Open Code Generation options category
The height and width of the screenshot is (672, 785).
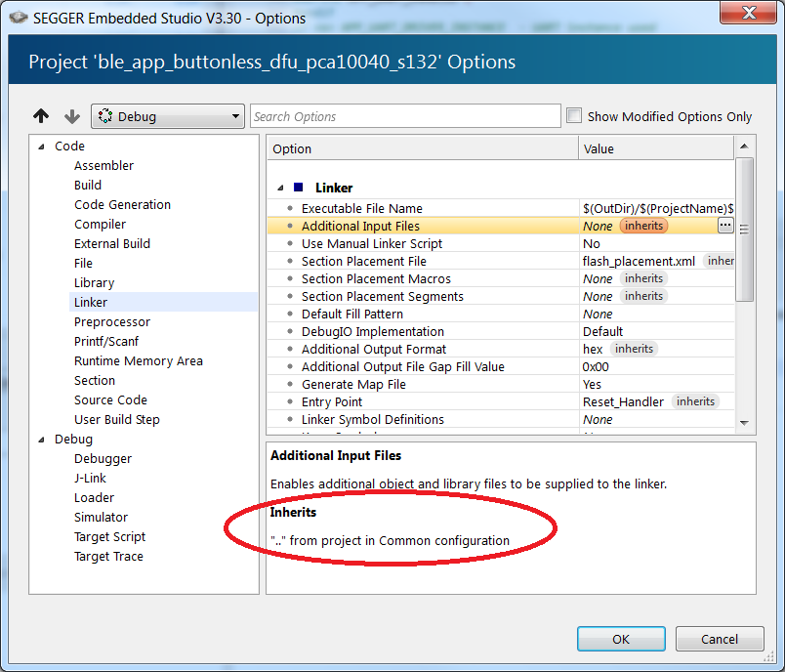(x=122, y=205)
